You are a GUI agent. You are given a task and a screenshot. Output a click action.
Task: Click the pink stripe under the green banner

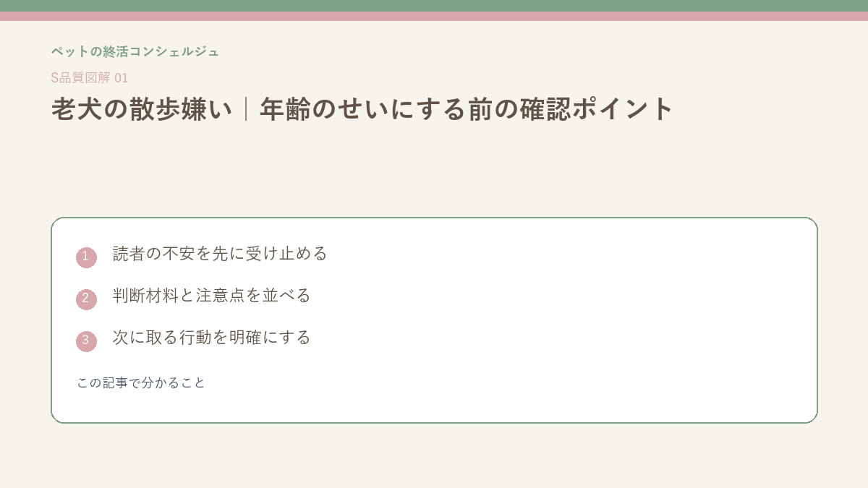(434, 16)
